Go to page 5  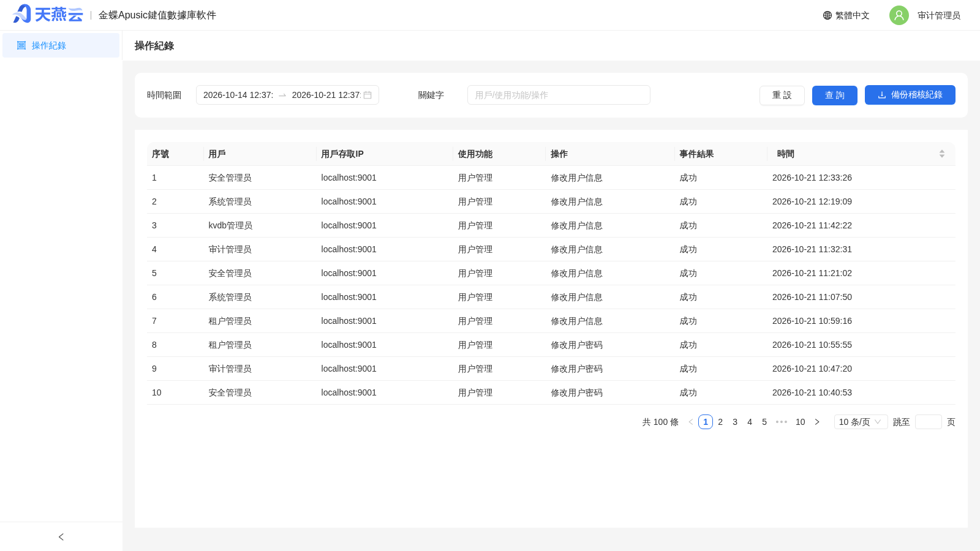pyautogui.click(x=764, y=422)
